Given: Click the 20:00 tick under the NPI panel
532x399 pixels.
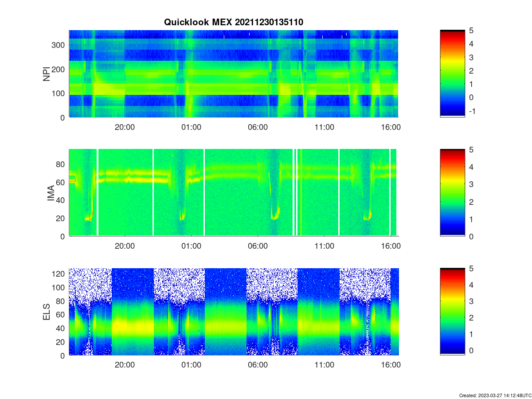Looking at the screenshot, I should pos(125,127).
